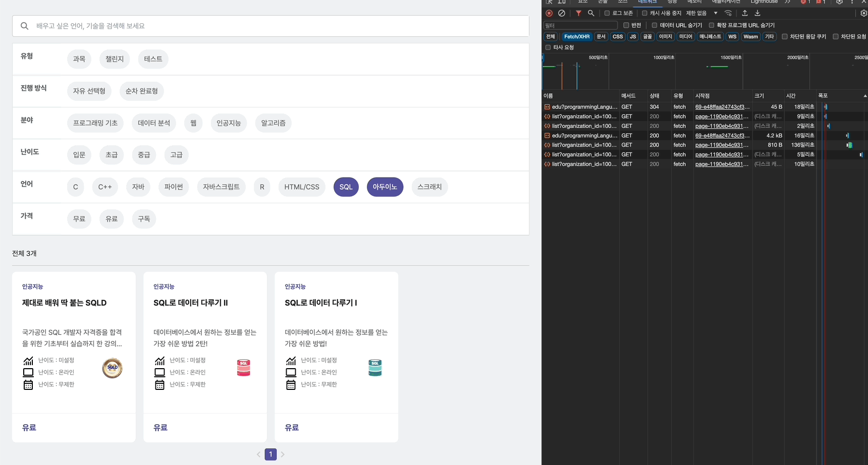Click difficulty chart icon on SQLD card
Viewport: 868px width, 465px height.
click(x=28, y=361)
